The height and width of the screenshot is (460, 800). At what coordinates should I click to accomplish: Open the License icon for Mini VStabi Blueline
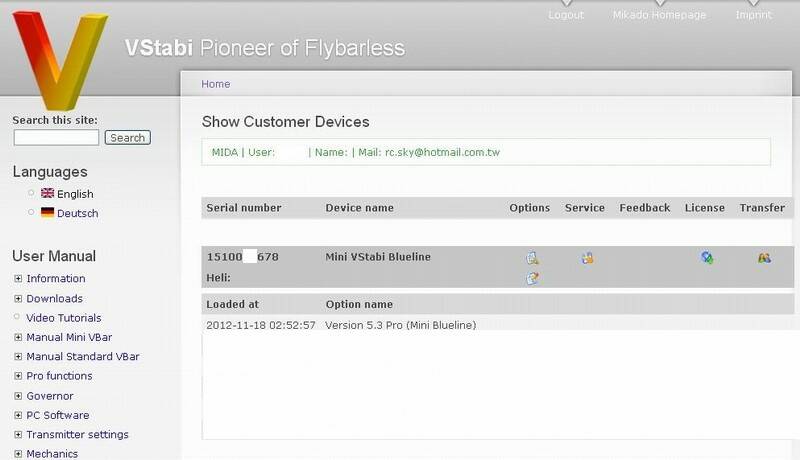pos(707,258)
